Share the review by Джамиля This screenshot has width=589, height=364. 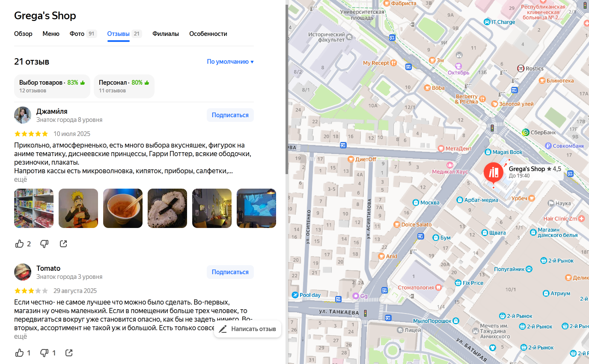pos(63,244)
